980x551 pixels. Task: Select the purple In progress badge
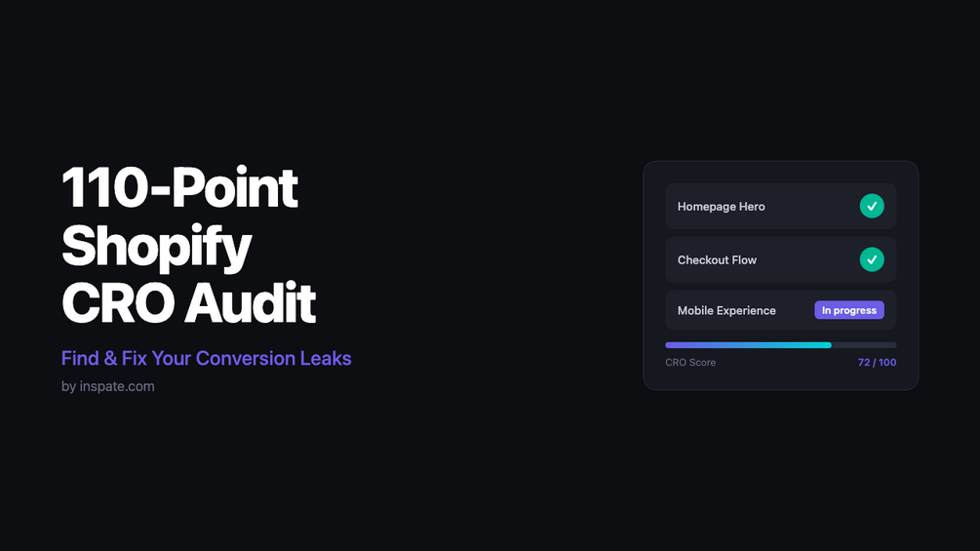[x=848, y=310]
